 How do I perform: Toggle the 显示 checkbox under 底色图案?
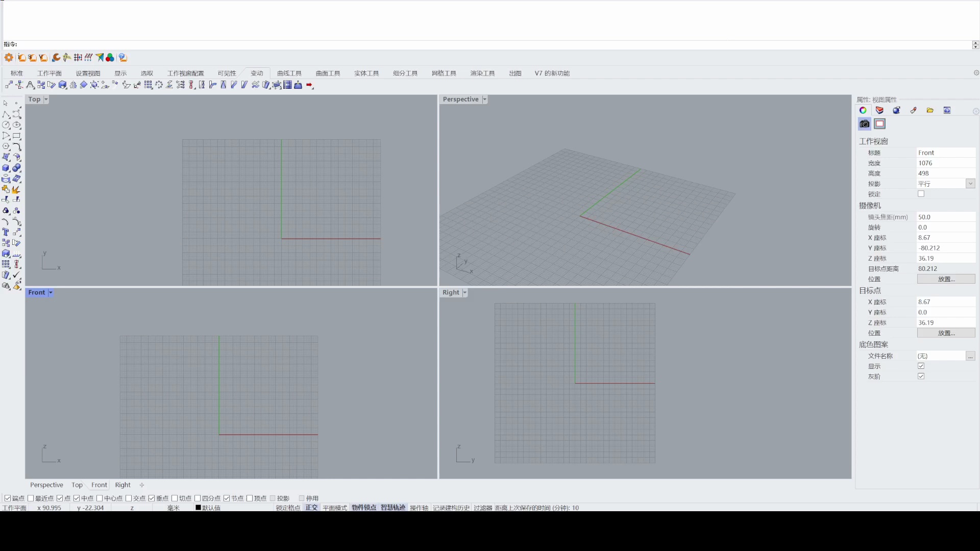[x=921, y=366]
